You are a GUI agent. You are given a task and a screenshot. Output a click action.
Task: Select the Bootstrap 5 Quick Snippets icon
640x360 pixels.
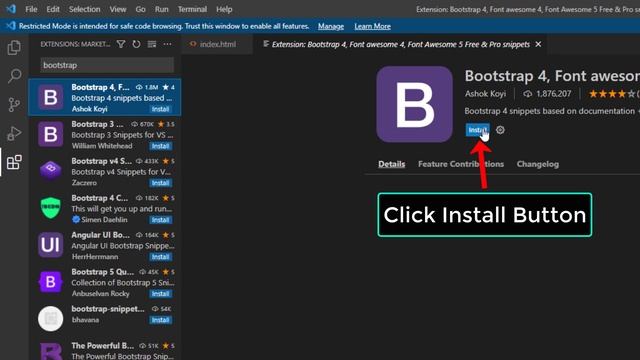[50, 282]
